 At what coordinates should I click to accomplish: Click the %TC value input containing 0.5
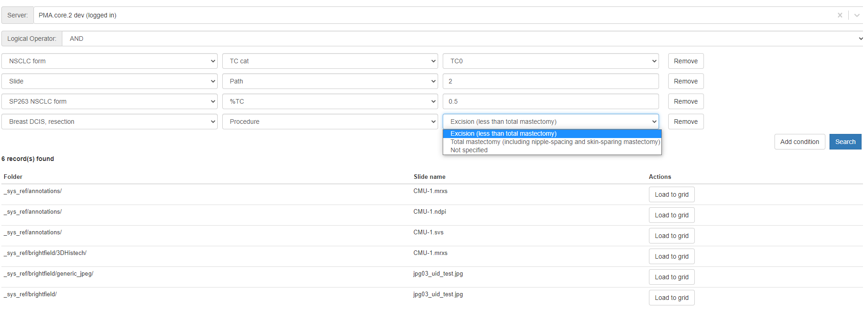point(550,101)
